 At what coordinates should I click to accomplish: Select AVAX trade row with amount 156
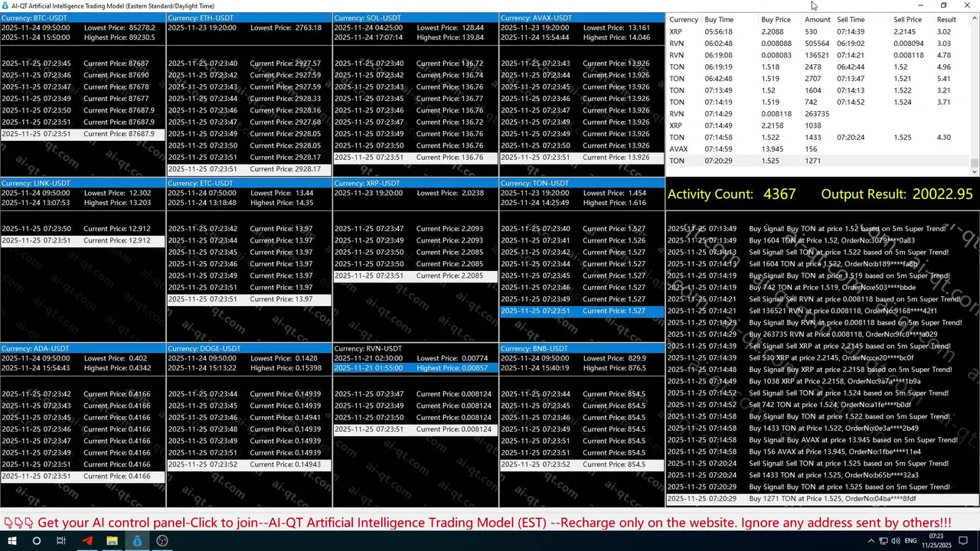tap(818, 149)
